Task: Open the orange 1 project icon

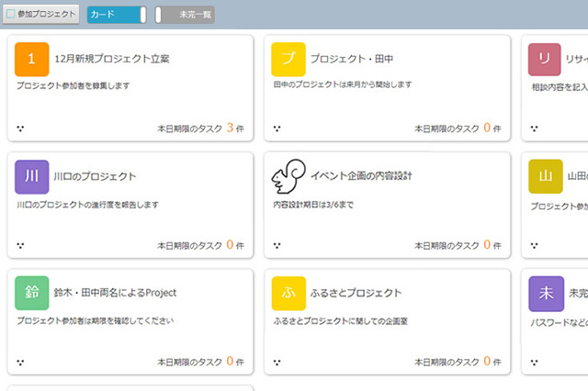Action: point(32,59)
